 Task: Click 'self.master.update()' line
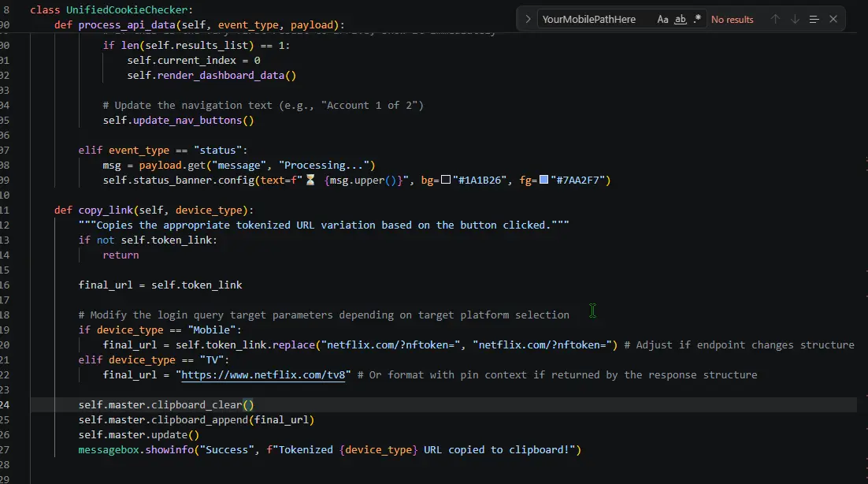tap(139, 434)
